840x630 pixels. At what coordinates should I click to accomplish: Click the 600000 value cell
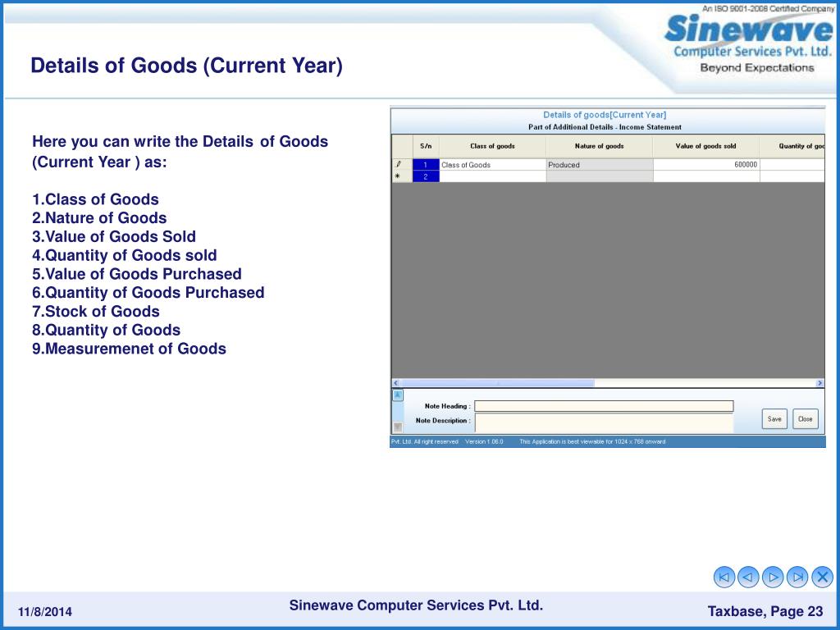coord(706,164)
